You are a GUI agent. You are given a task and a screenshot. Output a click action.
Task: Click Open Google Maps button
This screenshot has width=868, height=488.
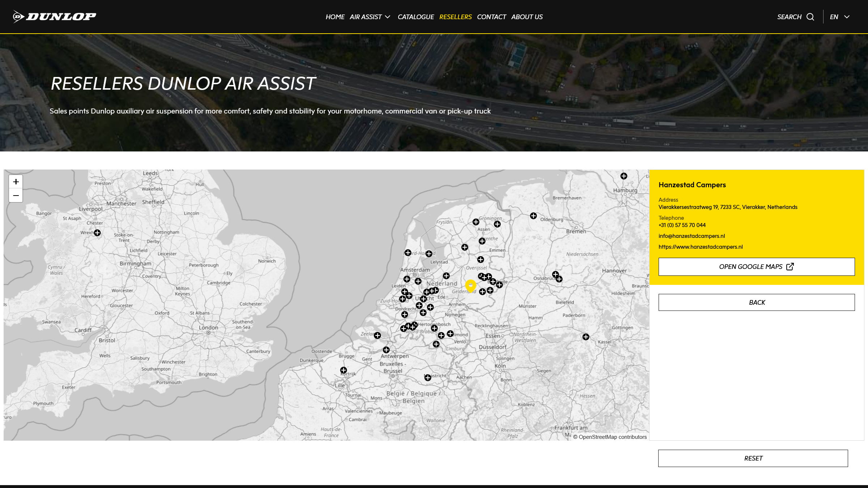pos(756,267)
